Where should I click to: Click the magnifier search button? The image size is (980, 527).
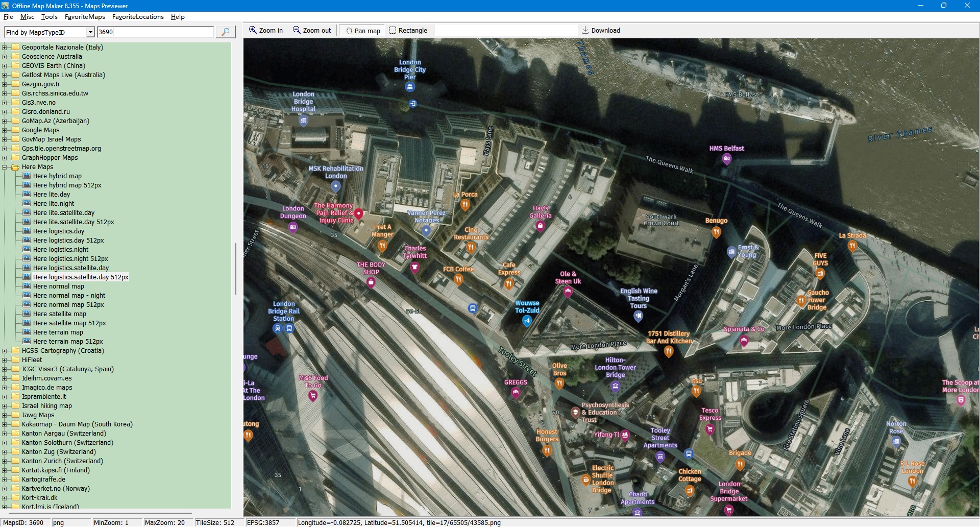coord(225,32)
